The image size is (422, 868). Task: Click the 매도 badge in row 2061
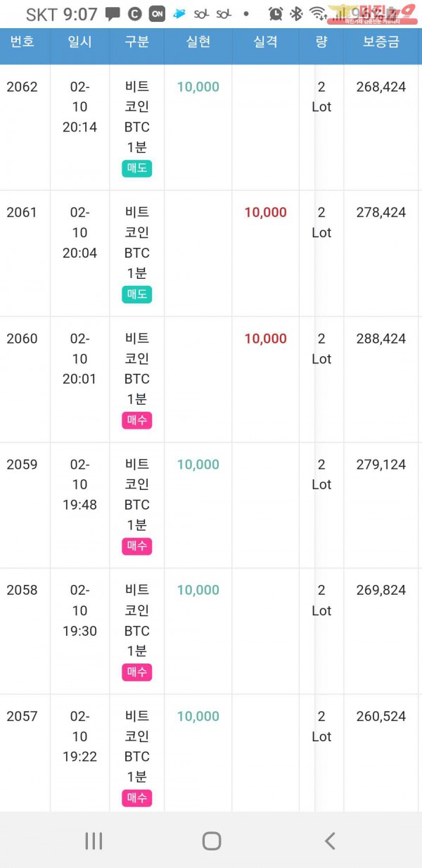136,295
